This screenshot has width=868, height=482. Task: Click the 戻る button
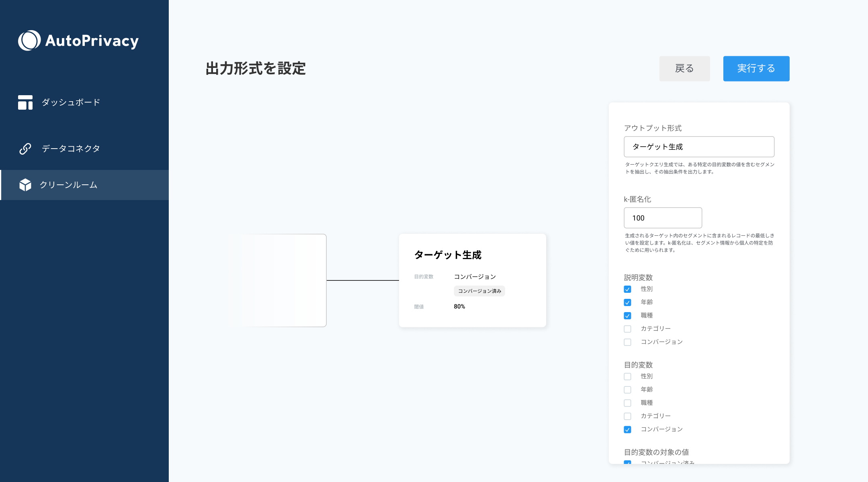[x=684, y=68]
